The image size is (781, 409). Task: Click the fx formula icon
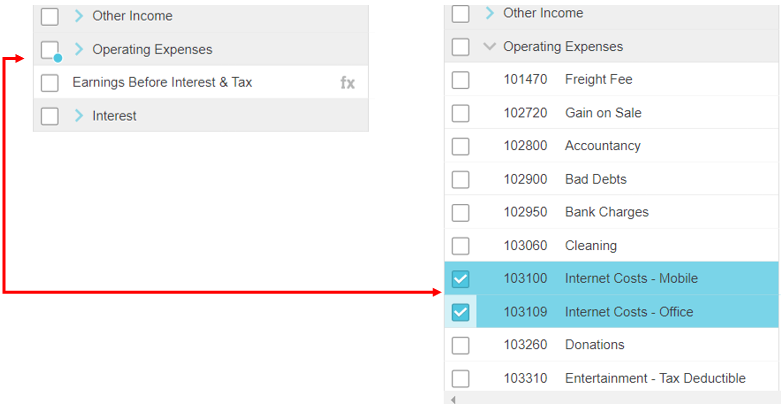coord(347,83)
